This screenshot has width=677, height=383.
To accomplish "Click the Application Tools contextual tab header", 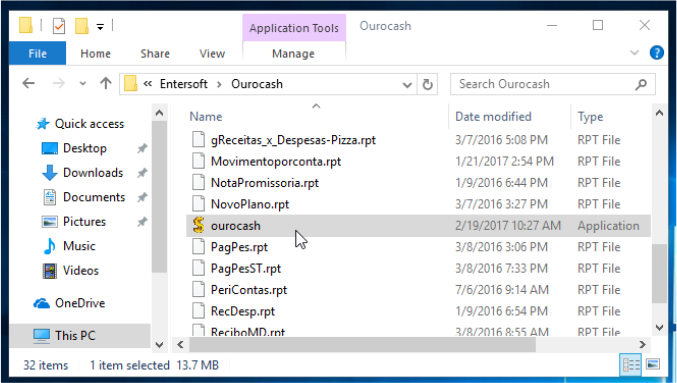I will pyautogui.click(x=294, y=28).
